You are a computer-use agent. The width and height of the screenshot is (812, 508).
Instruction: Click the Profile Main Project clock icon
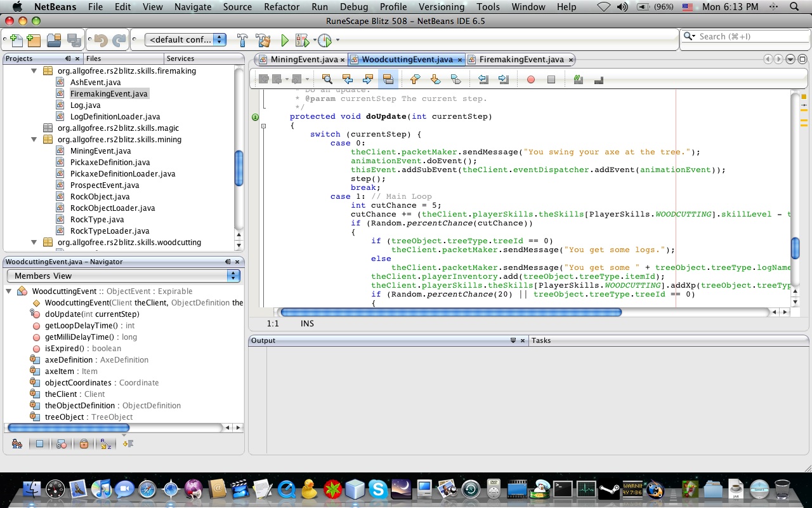pyautogui.click(x=324, y=40)
